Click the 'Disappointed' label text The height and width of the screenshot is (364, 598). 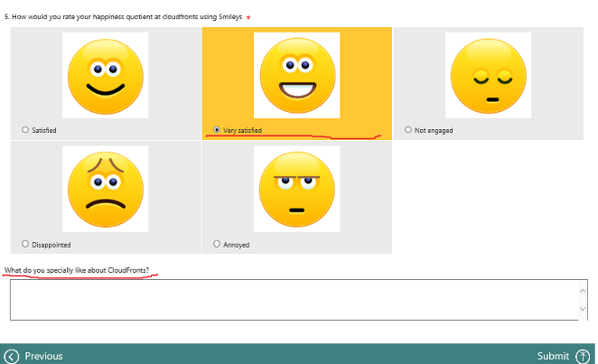tap(51, 245)
